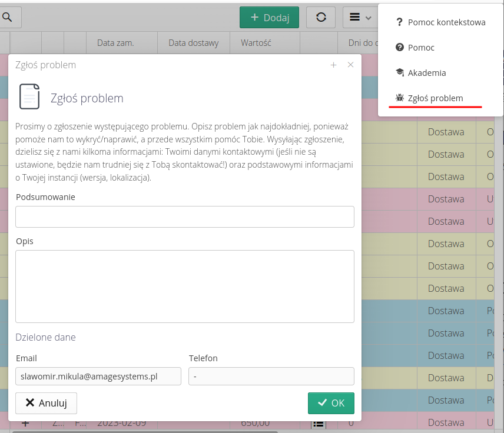Open the hamburger menu dropdown
Screen dimensions: 504x433
[360, 18]
